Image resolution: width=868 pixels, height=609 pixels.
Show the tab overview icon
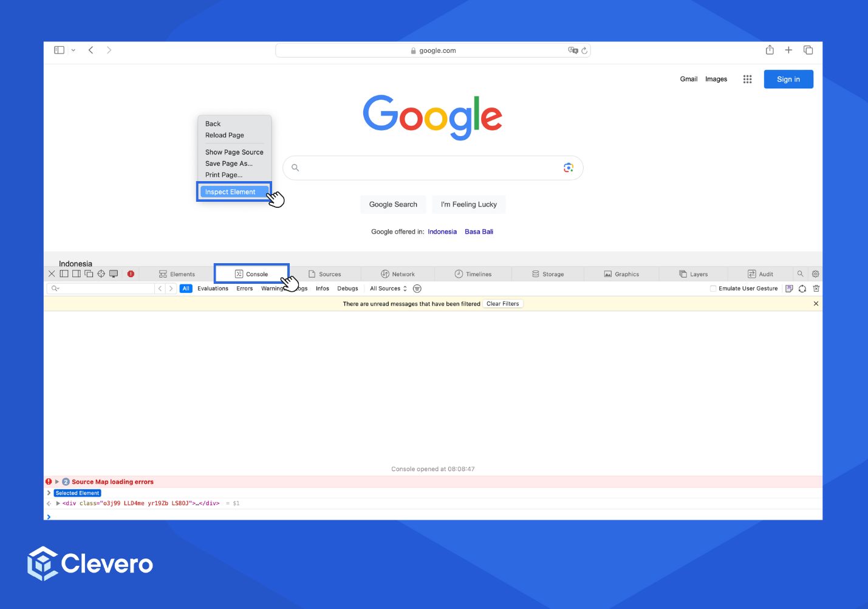808,50
